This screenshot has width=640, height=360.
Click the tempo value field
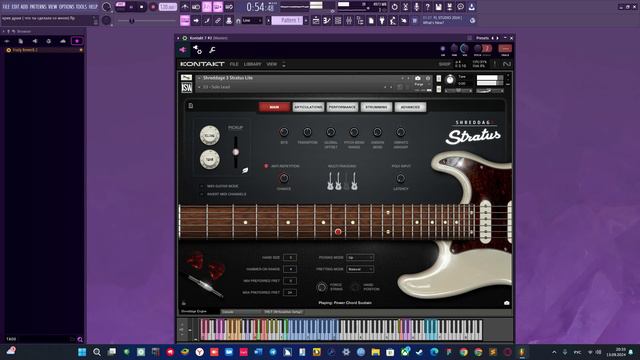coord(167,7)
